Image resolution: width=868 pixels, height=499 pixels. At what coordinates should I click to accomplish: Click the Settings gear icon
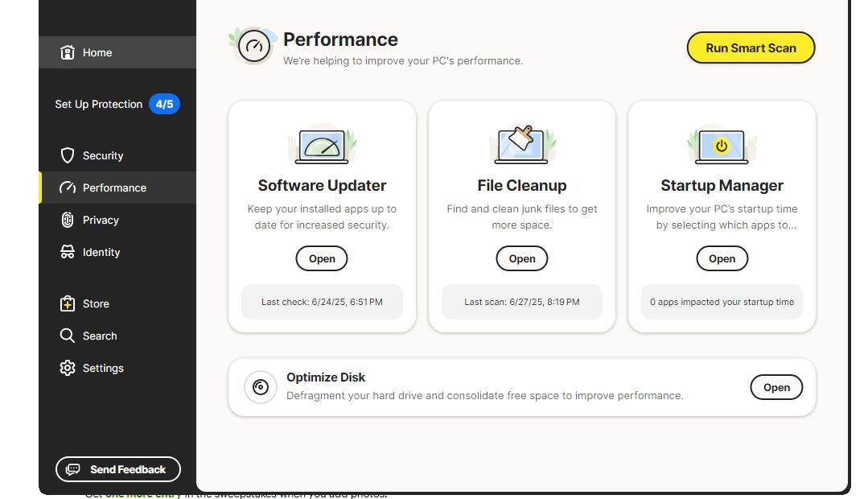(x=68, y=368)
